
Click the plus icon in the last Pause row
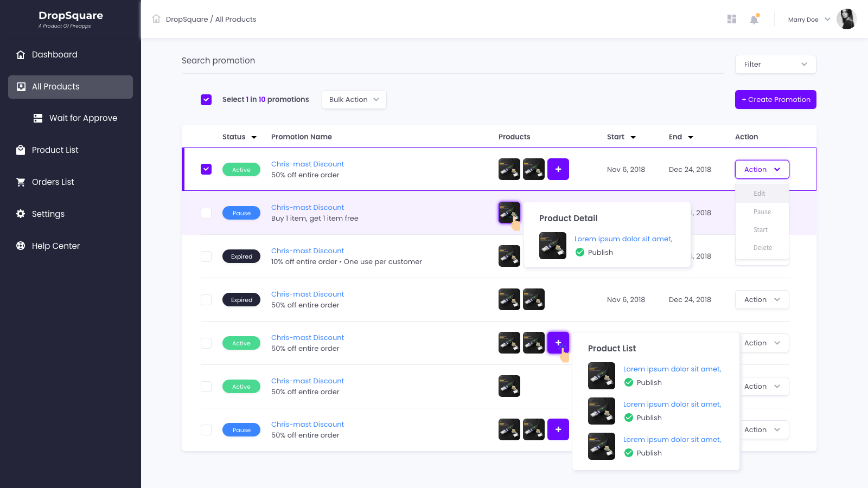pyautogui.click(x=558, y=429)
